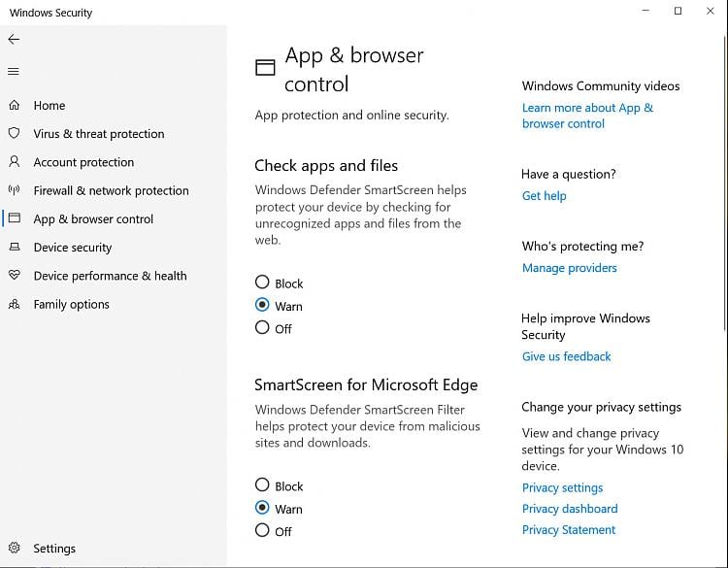The image size is (728, 568).
Task: Open the Privacy Statement link
Action: tap(569, 530)
